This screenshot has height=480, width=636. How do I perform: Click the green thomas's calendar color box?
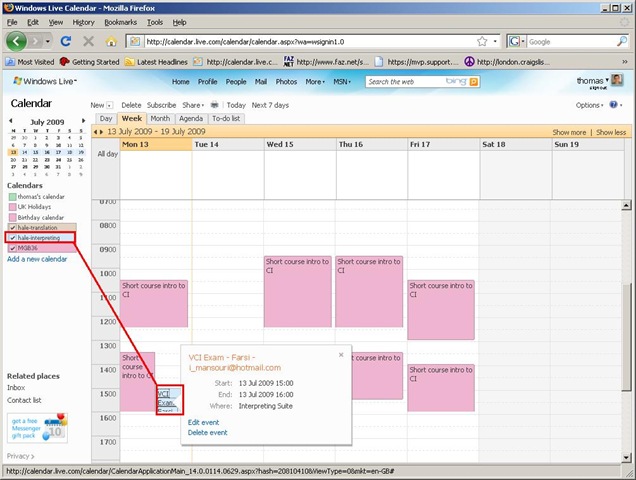[12, 196]
